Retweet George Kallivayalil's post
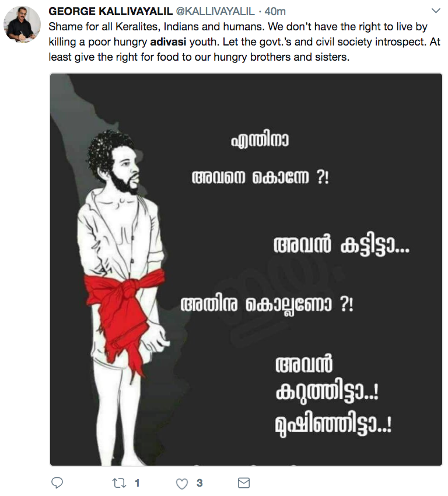This screenshot has width=448, height=496. (119, 483)
